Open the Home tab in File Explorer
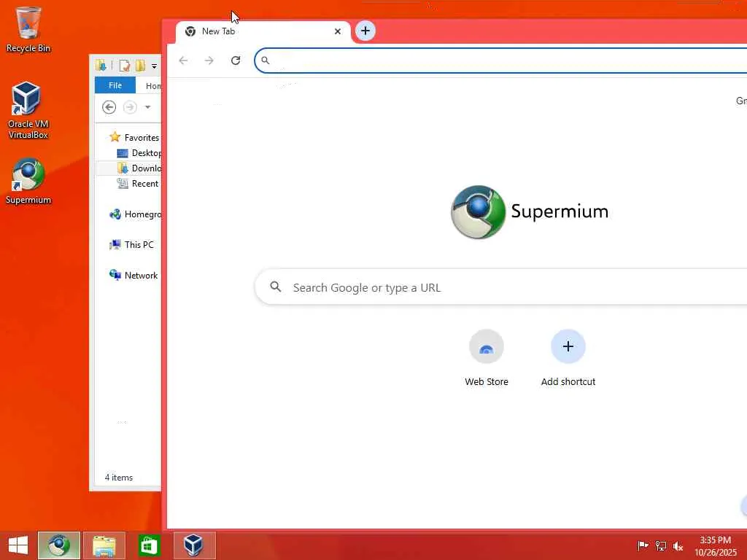This screenshot has height=560, width=747. point(153,86)
